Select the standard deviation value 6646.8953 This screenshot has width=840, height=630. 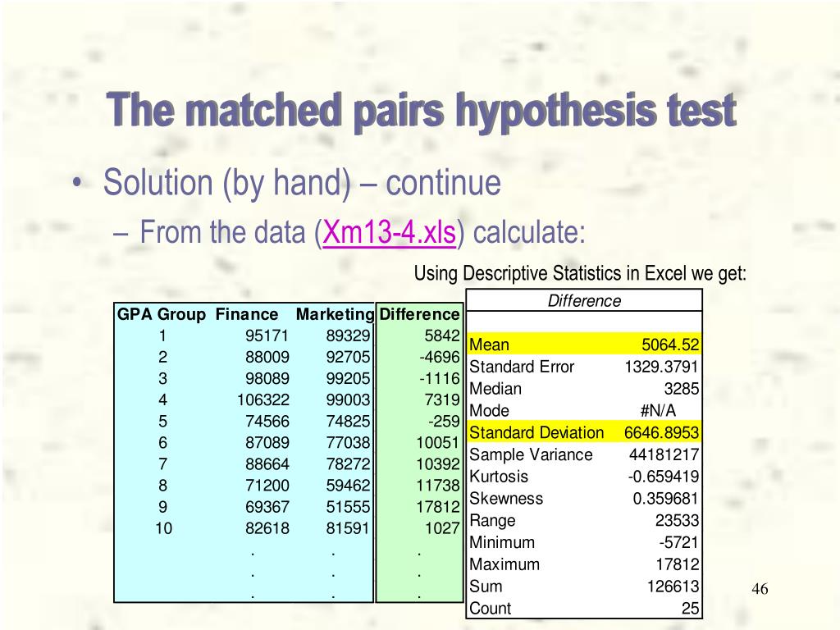pos(662,432)
